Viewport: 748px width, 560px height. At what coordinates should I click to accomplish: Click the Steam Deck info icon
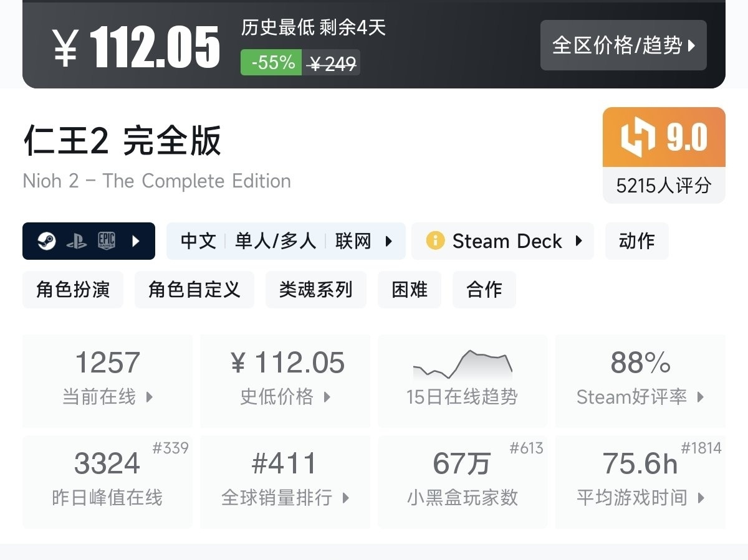click(435, 241)
